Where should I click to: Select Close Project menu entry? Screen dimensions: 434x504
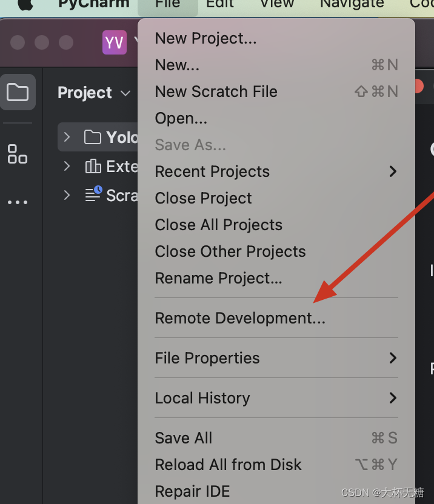[x=203, y=198]
